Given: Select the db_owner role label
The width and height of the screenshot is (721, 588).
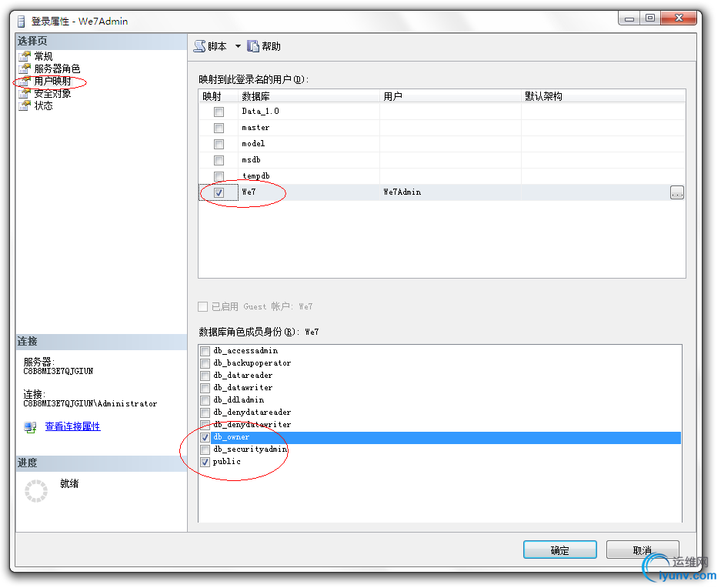Looking at the screenshot, I should click(232, 437).
